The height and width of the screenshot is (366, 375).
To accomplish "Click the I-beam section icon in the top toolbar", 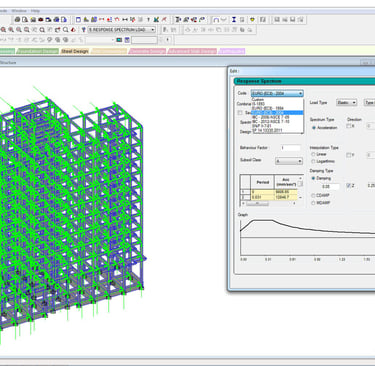I will pos(234,20).
